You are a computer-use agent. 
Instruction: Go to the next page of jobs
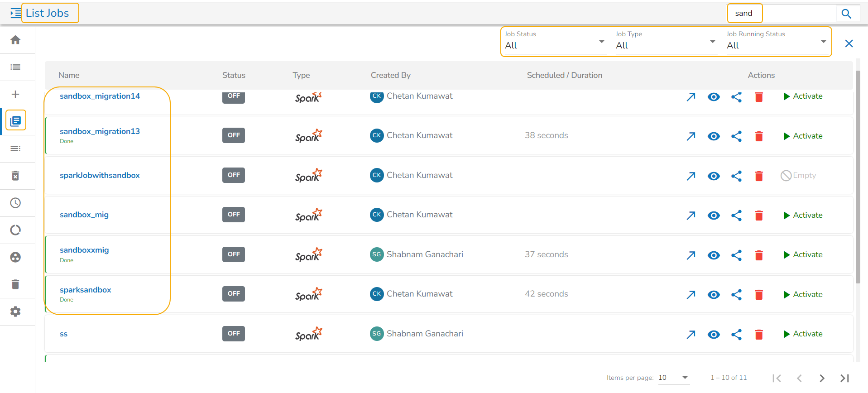coord(822,378)
